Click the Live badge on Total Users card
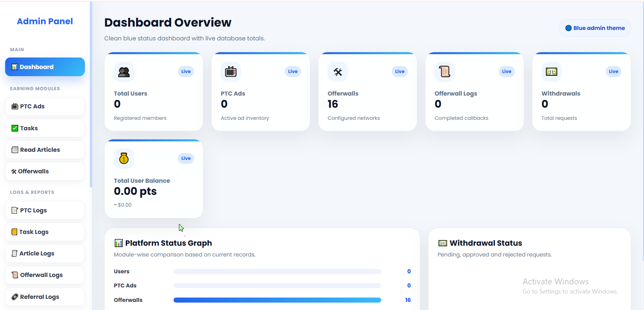Screen dimensions: 644x310 pos(186,71)
